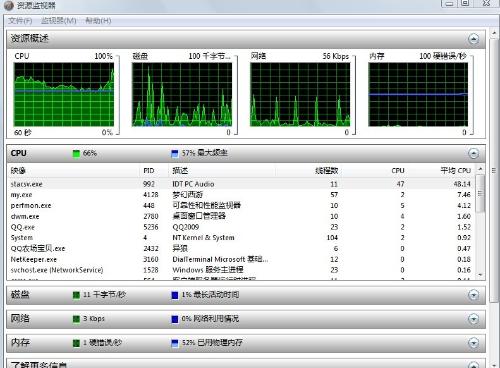Select the NetKeeper.exe process row
This screenshot has width=500, height=368.
pos(241,259)
